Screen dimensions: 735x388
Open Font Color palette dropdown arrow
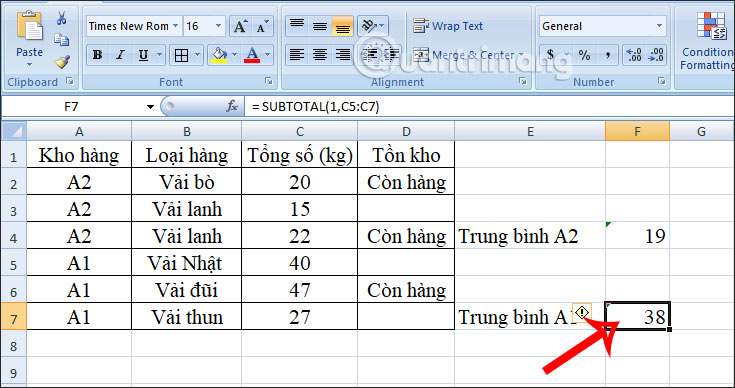click(x=268, y=55)
